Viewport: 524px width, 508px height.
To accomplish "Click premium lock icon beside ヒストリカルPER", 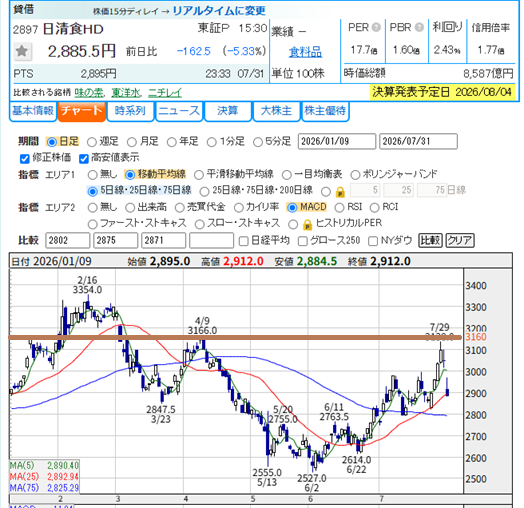I will click(x=307, y=225).
